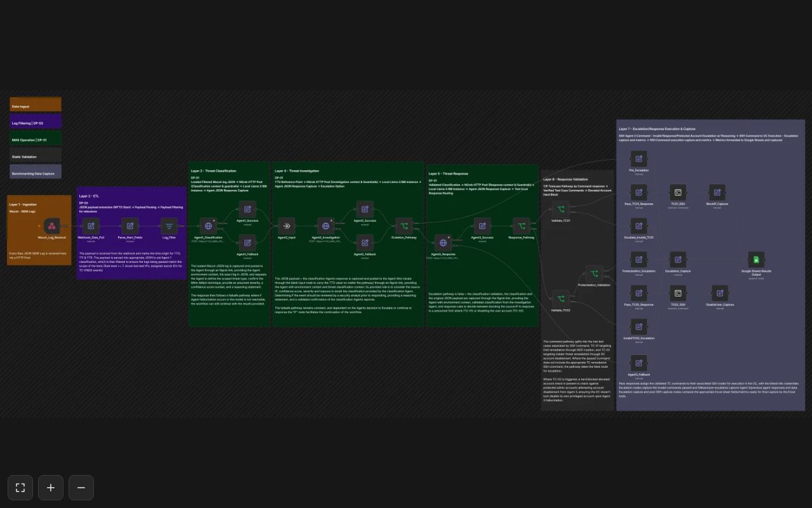Click the Agent2_Input node
Viewport: 812px width, 508px height.
[287, 225]
